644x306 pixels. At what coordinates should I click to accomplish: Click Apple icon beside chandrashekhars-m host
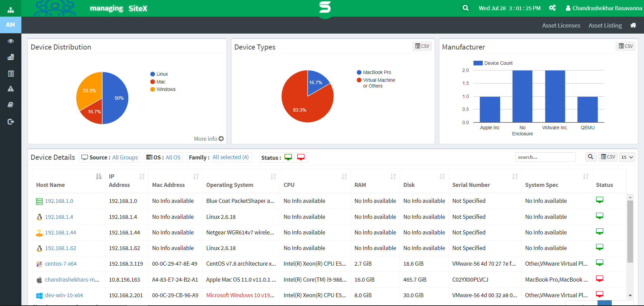coord(39,280)
